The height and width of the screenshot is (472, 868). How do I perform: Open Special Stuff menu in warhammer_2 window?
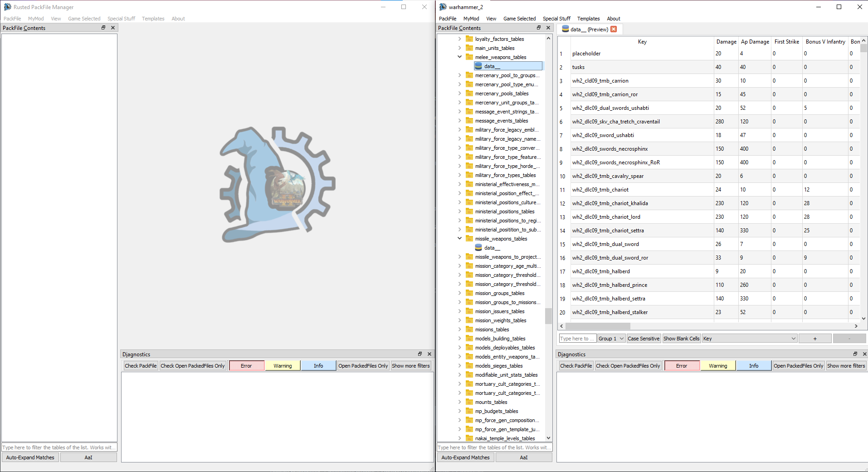(x=556, y=19)
